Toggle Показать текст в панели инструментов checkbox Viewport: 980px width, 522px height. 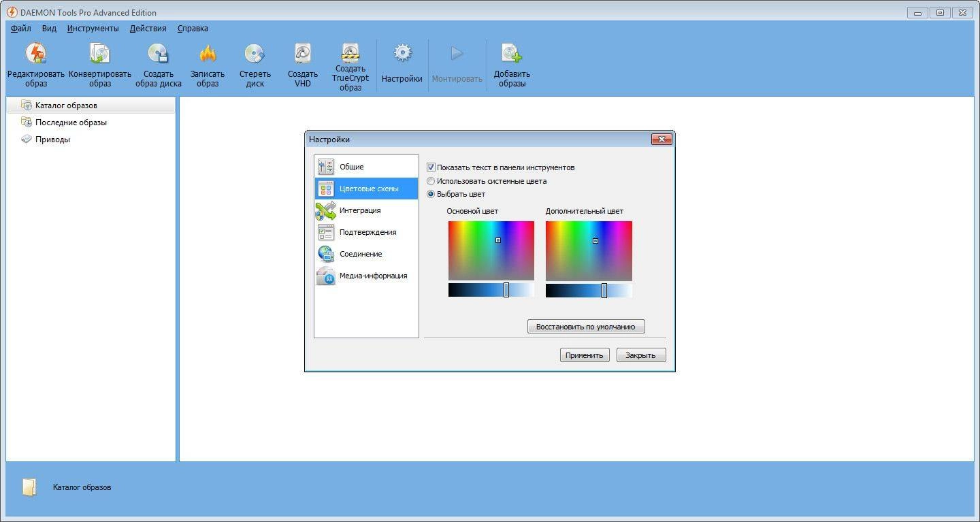[x=431, y=167]
